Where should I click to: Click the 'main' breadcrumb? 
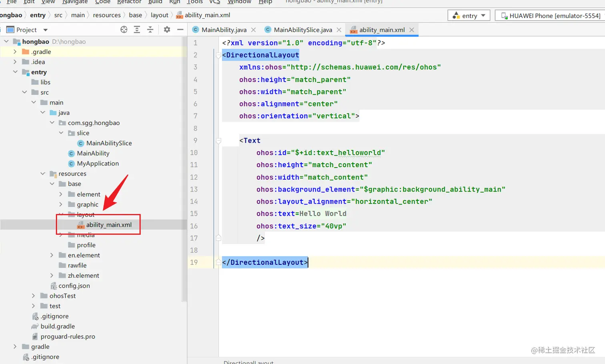point(78,15)
